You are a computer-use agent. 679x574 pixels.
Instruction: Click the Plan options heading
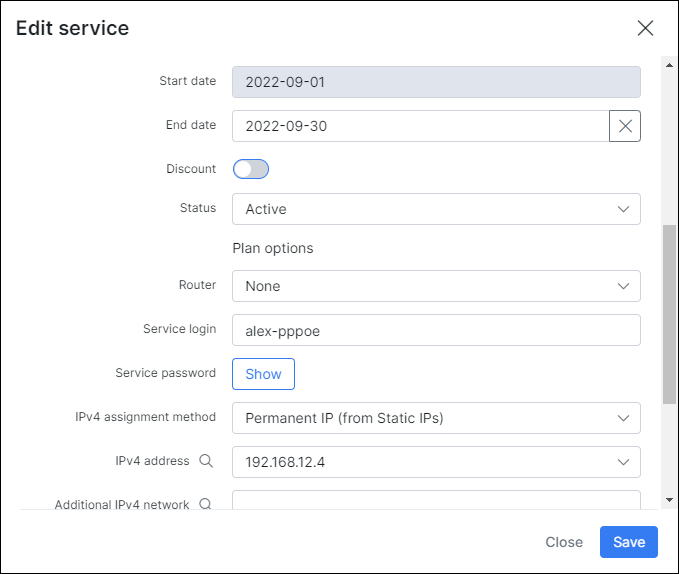(273, 248)
